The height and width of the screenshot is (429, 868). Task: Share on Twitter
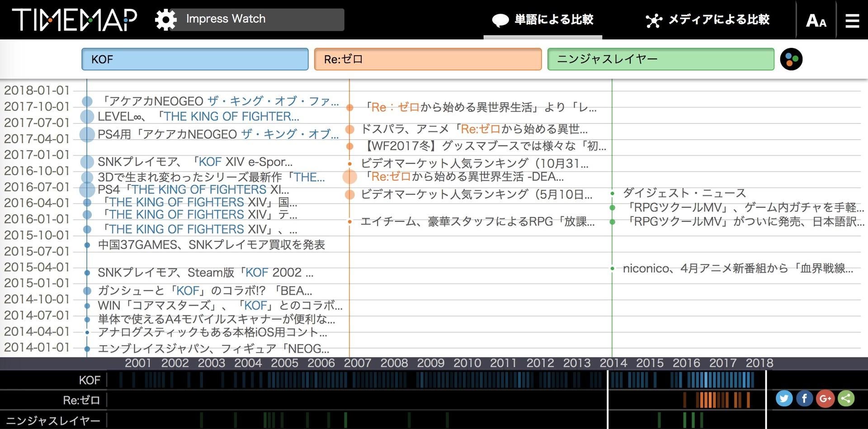[784, 398]
